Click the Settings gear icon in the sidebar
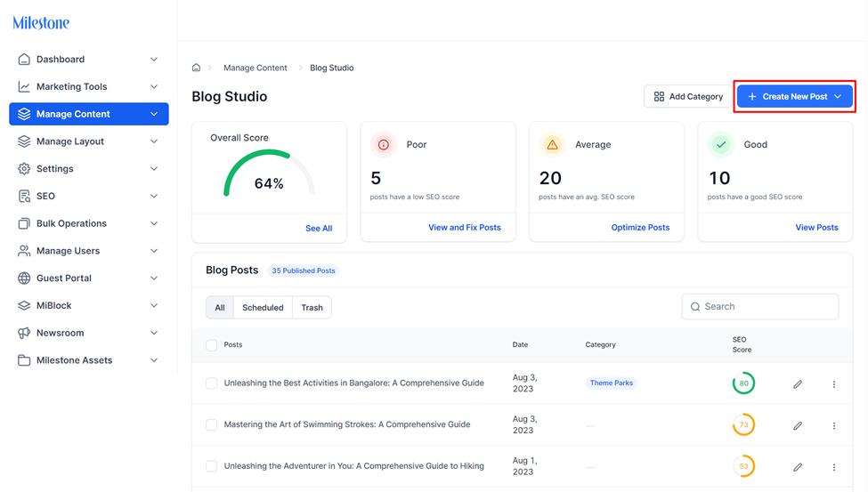The image size is (868, 492). point(24,169)
